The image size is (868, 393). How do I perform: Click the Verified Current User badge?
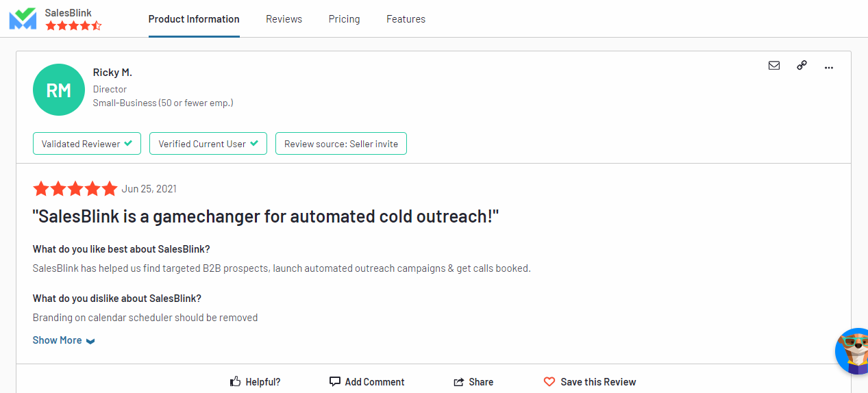pyautogui.click(x=208, y=144)
